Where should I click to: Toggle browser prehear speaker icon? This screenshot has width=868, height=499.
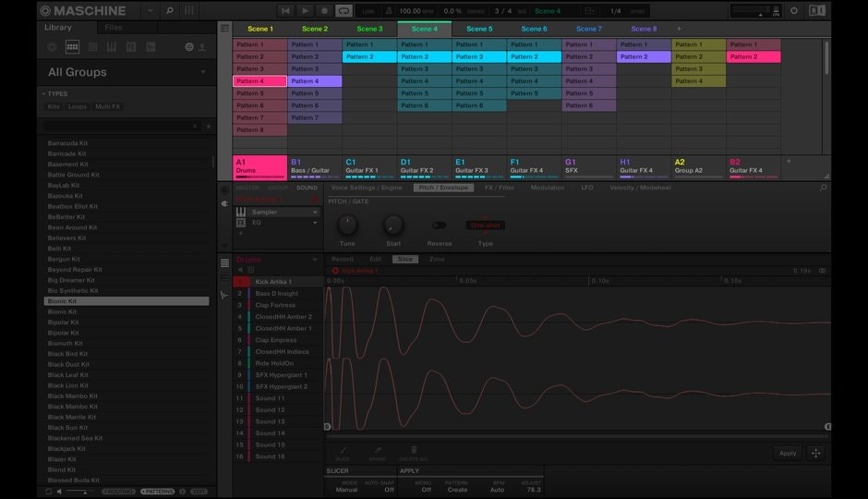pos(59,492)
